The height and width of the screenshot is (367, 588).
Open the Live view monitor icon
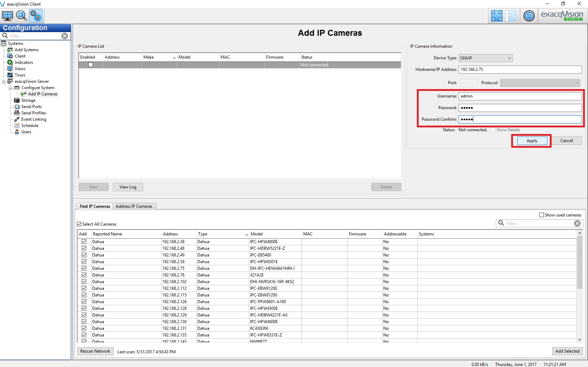7,16
